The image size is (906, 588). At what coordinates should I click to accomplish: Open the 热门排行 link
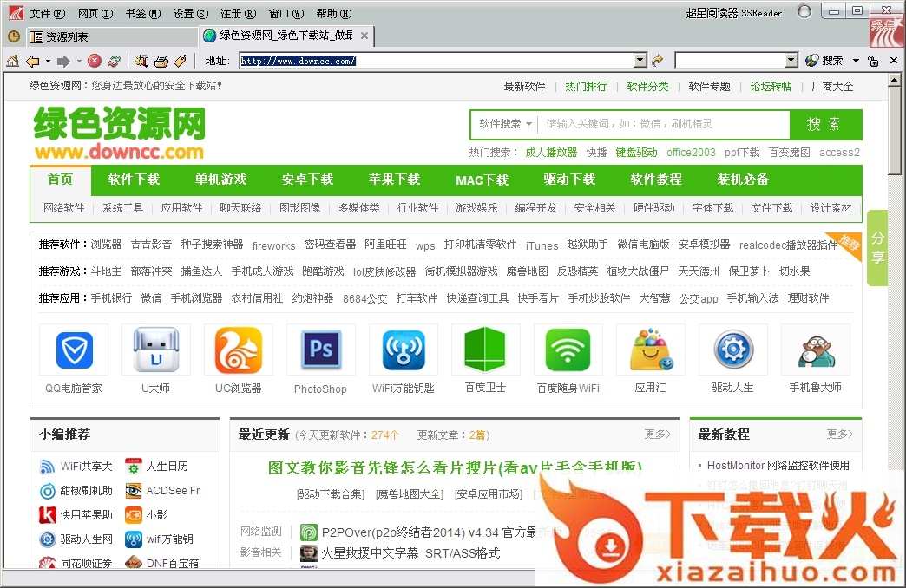pyautogui.click(x=586, y=87)
